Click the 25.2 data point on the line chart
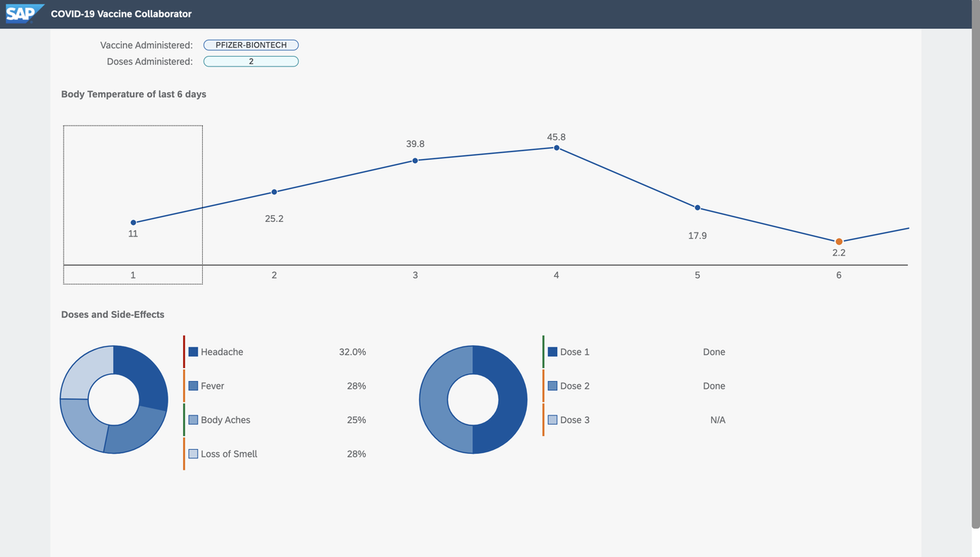Viewport: 980px width, 557px height. (x=274, y=191)
